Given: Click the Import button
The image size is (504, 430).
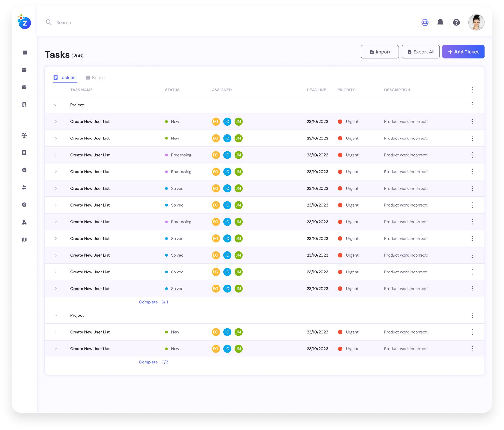Looking at the screenshot, I should (380, 52).
